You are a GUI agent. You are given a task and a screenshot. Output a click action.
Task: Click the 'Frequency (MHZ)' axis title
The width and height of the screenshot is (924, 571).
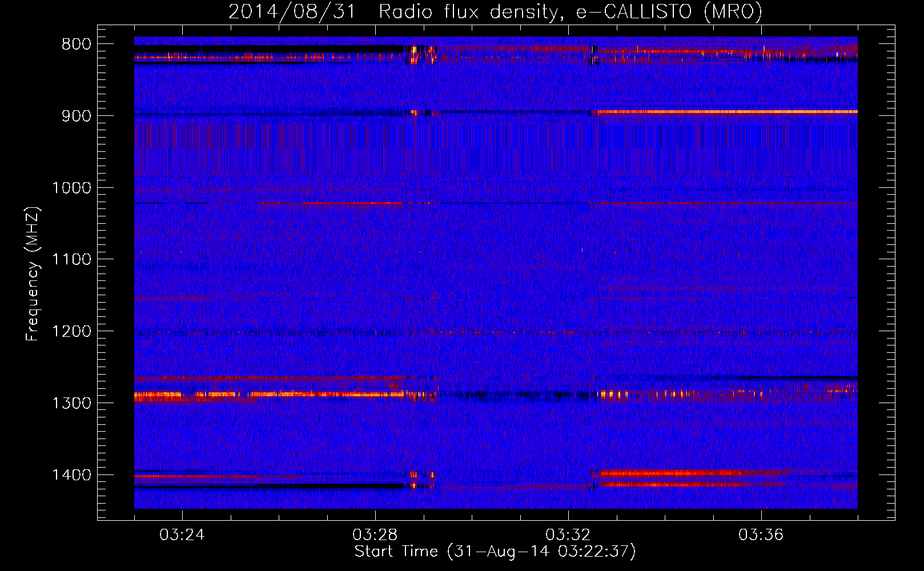tap(33, 274)
